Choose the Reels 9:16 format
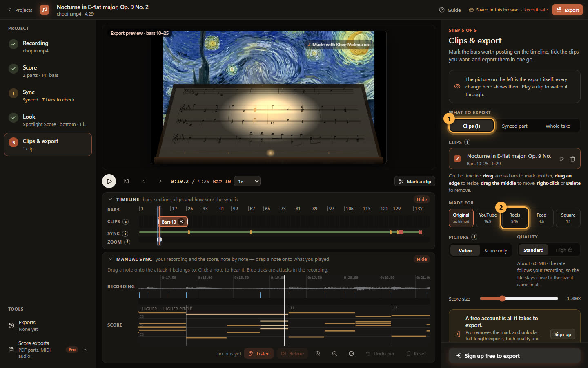This screenshot has width=588, height=368. 514,218
